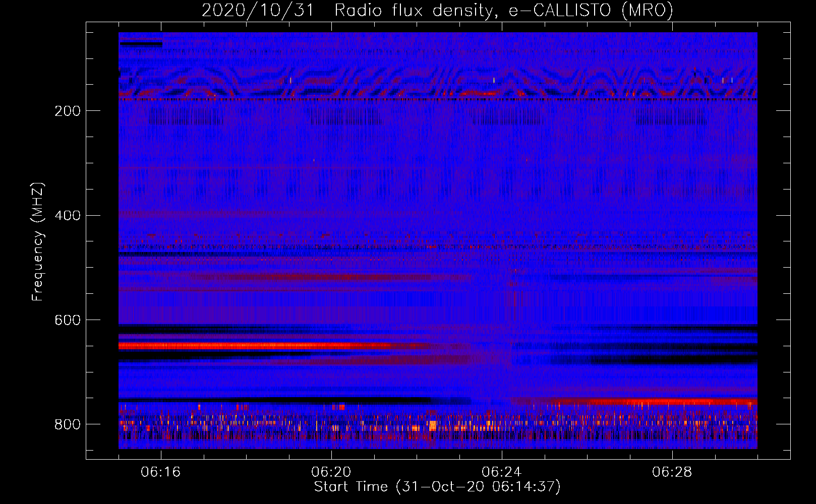
Task: Click the 800 frequency tick label
Action: pyautogui.click(x=68, y=425)
